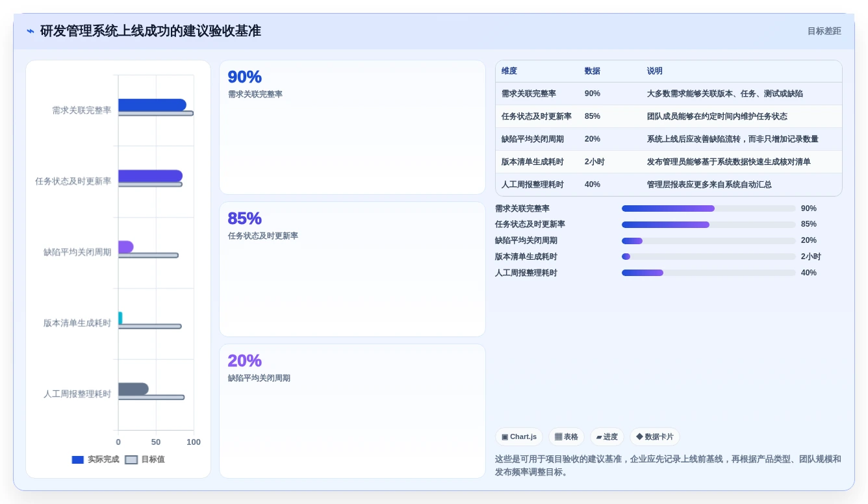This screenshot has width=868, height=504.
Task: Click the 目标差距 label in header
Action: (x=824, y=31)
